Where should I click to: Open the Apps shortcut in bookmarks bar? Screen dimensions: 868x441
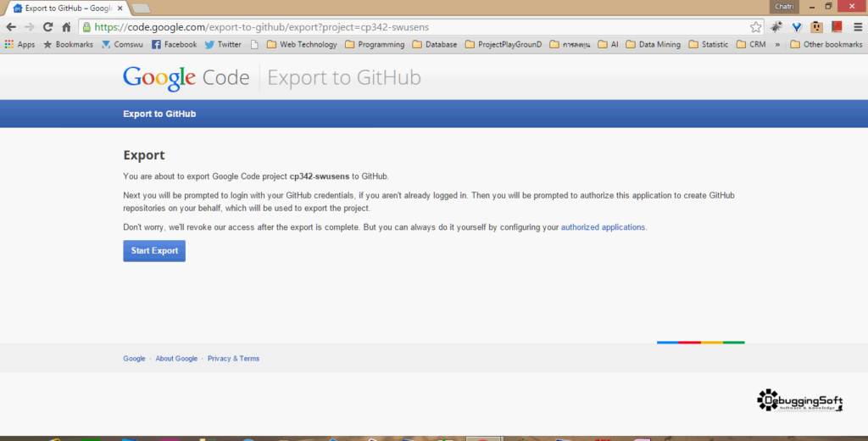pyautogui.click(x=19, y=44)
